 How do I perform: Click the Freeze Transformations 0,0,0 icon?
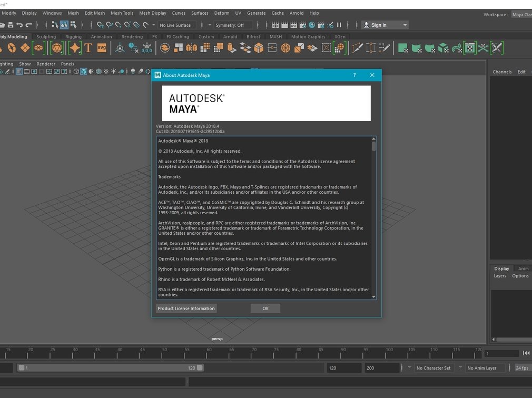147,48
